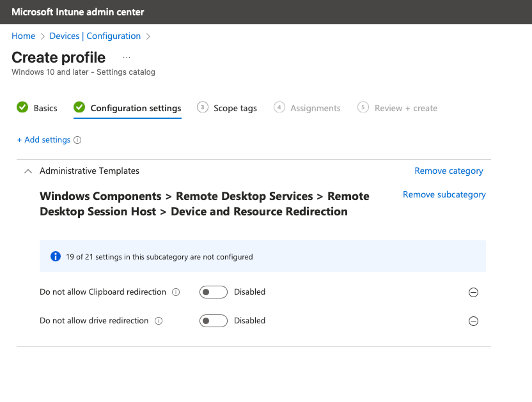
Task: Click info icon beside Clipboard redirection setting
Action: (x=176, y=292)
